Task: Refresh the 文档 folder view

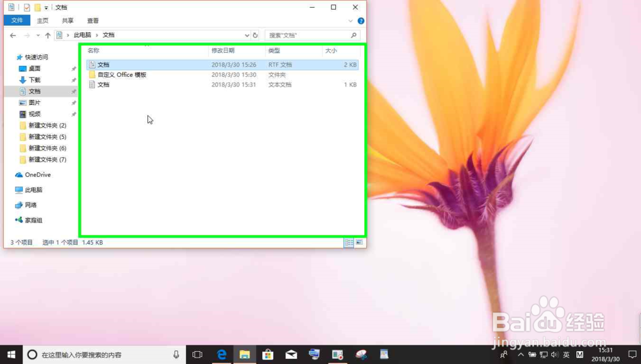Action: tap(255, 35)
